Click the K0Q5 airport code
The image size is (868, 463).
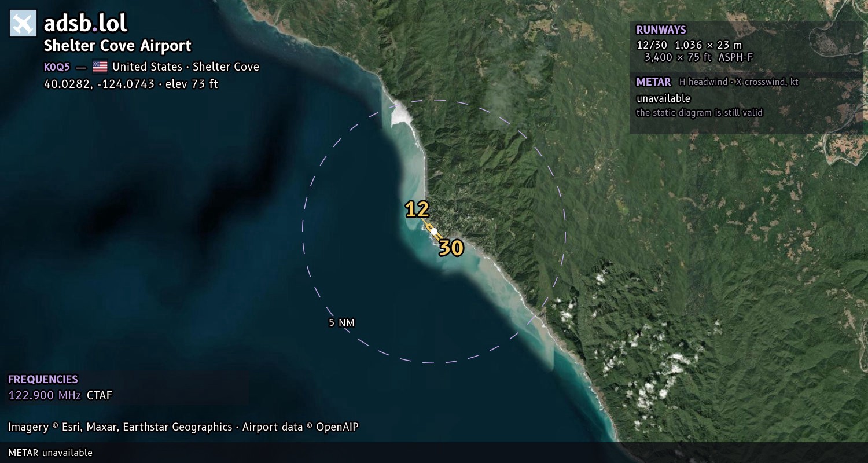[57, 67]
